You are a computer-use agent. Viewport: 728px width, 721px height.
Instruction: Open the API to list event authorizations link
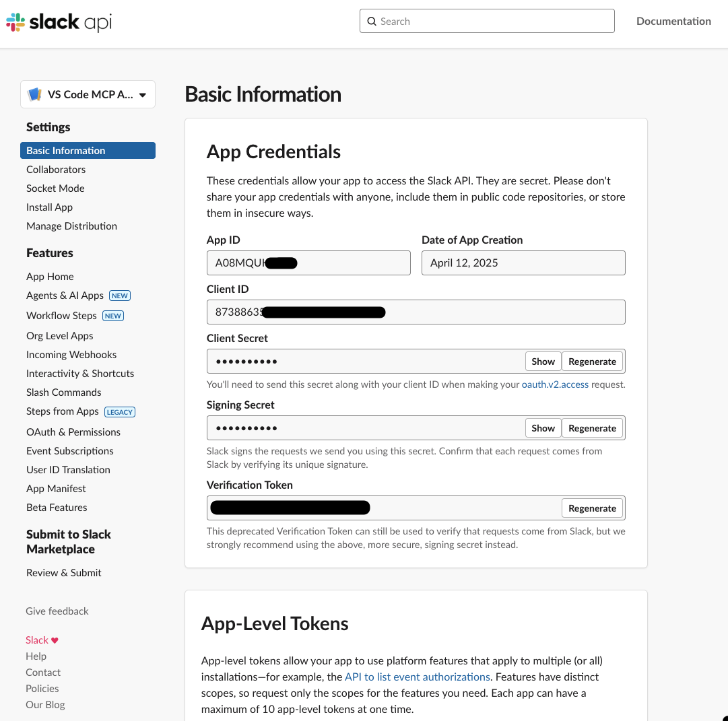tap(418, 677)
